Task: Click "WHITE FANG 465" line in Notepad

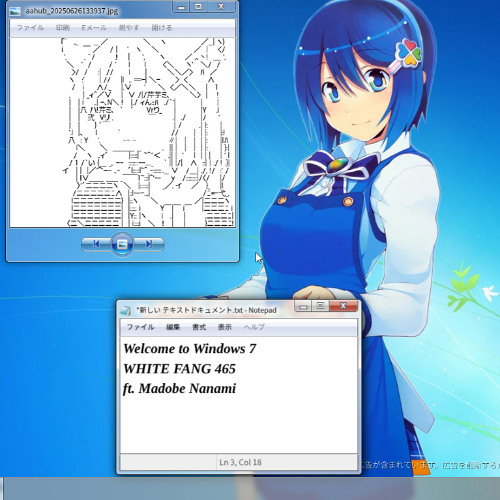Action: 179,369
